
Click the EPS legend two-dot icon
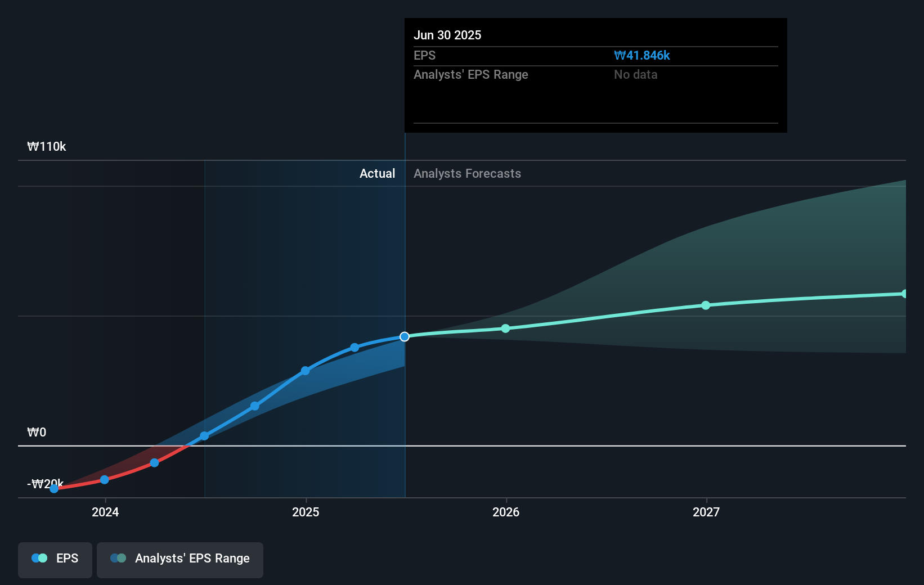pos(39,558)
